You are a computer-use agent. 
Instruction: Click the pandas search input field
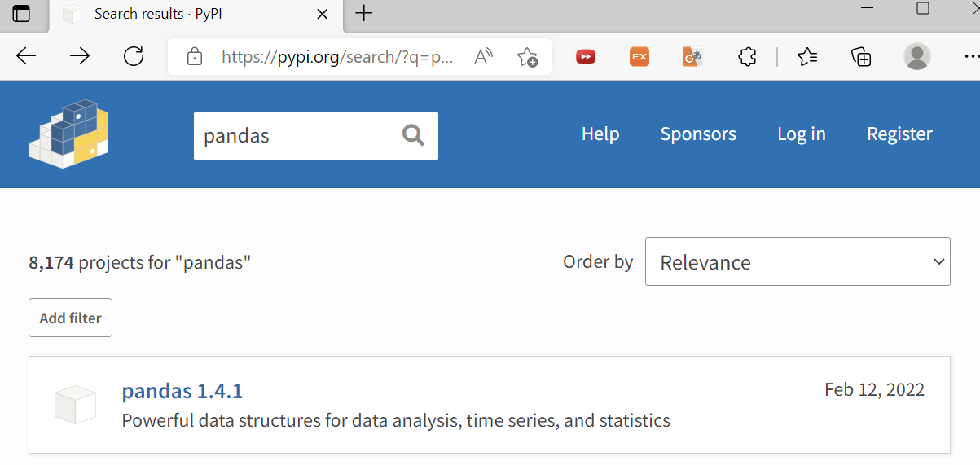click(293, 135)
